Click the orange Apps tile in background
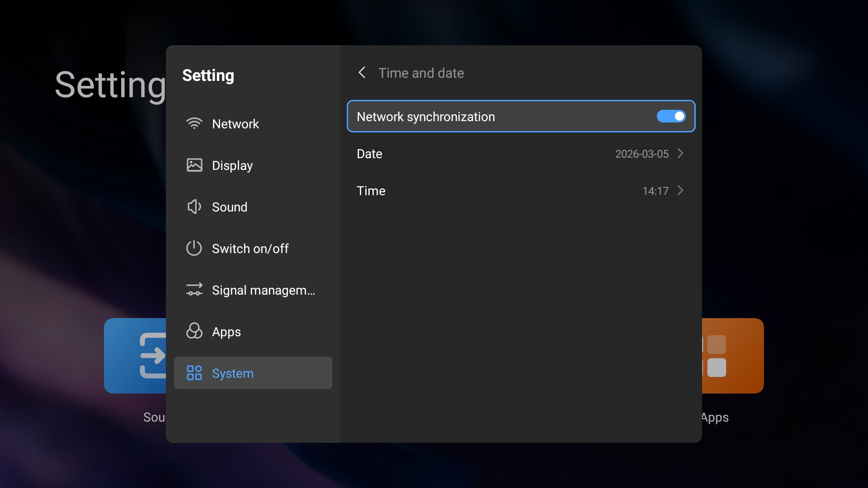Screen dimensions: 868x488 click(733, 356)
